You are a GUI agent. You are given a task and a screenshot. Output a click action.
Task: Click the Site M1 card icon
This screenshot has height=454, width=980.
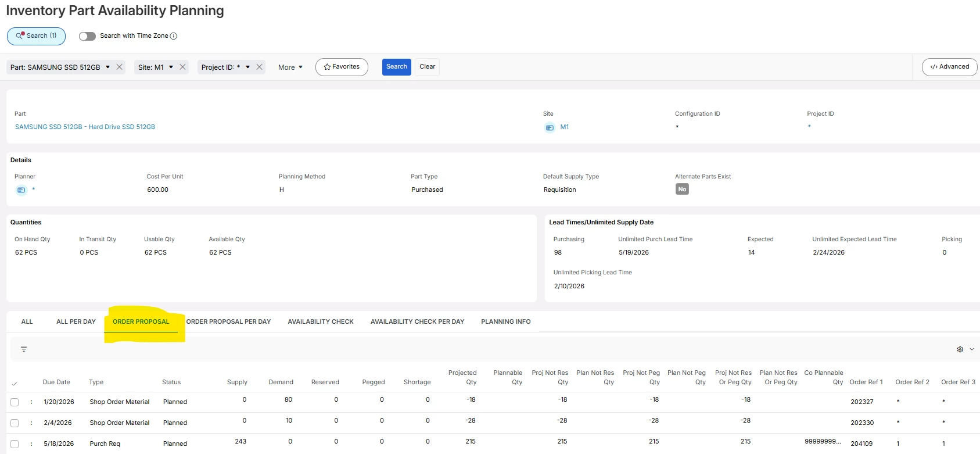point(550,128)
